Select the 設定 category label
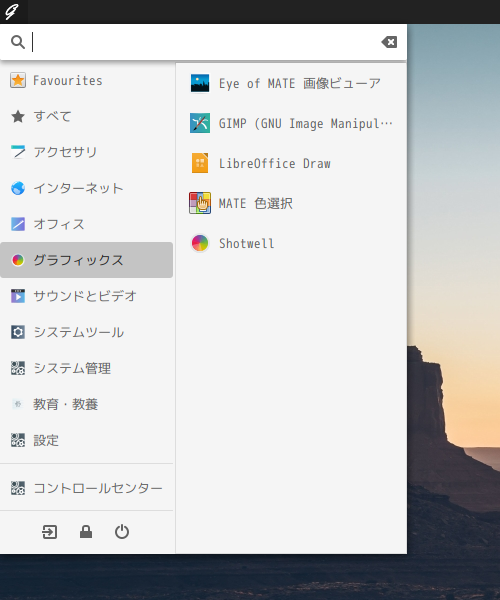The image size is (500, 600). pyautogui.click(x=46, y=440)
